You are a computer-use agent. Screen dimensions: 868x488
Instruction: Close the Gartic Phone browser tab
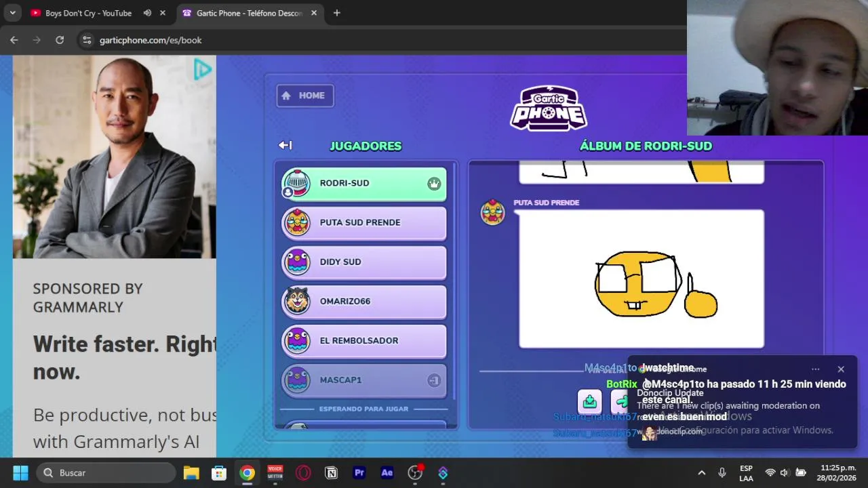(314, 13)
